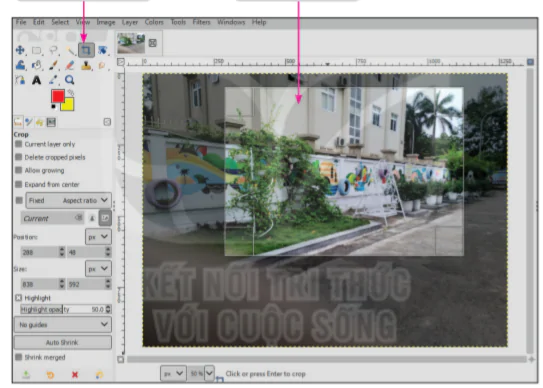
Task: Open the Edit menu
Action: pyautogui.click(x=39, y=22)
